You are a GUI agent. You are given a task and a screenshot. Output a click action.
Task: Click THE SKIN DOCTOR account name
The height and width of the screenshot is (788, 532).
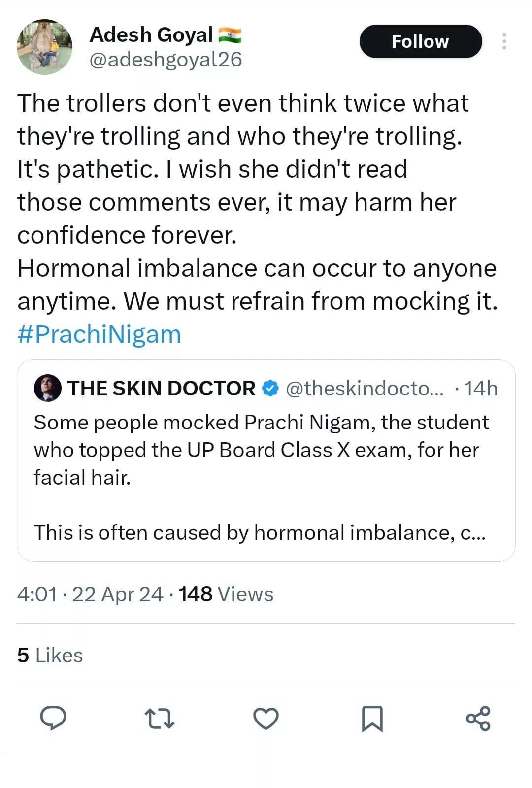pyautogui.click(x=162, y=388)
